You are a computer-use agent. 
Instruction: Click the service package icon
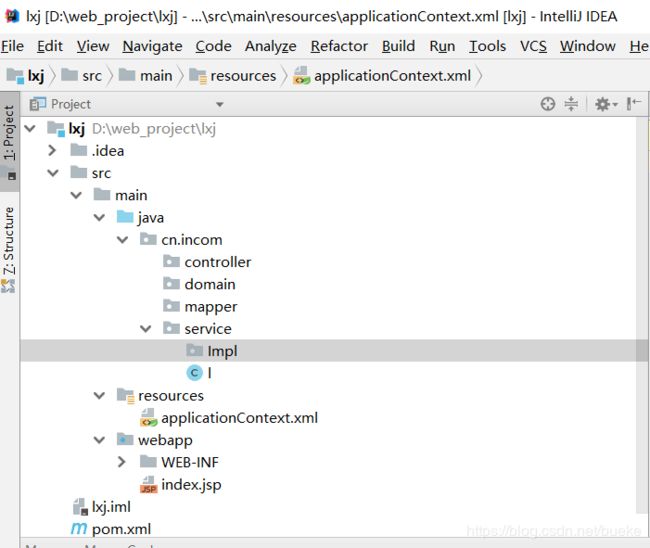tap(171, 328)
